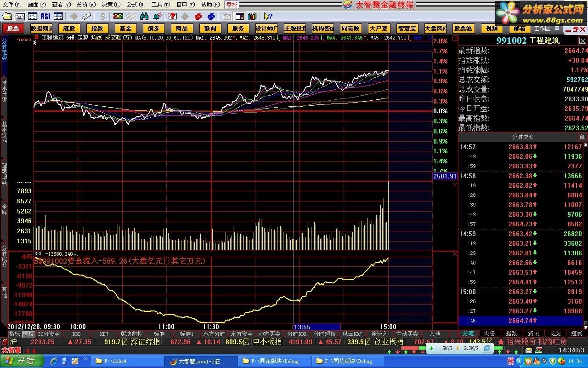
Task: Switch to 龙虎 tab in right panel
Action: pyautogui.click(x=555, y=333)
